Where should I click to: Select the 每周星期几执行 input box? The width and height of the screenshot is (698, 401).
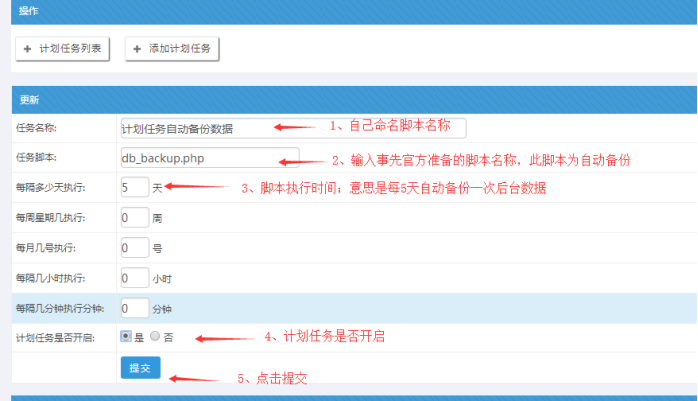tap(133, 217)
